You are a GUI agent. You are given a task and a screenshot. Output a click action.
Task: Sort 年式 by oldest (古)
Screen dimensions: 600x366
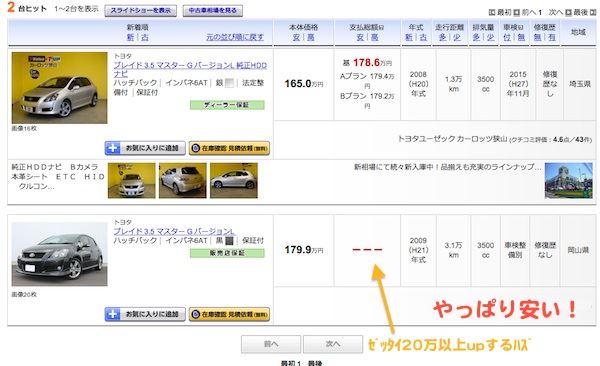coord(423,37)
